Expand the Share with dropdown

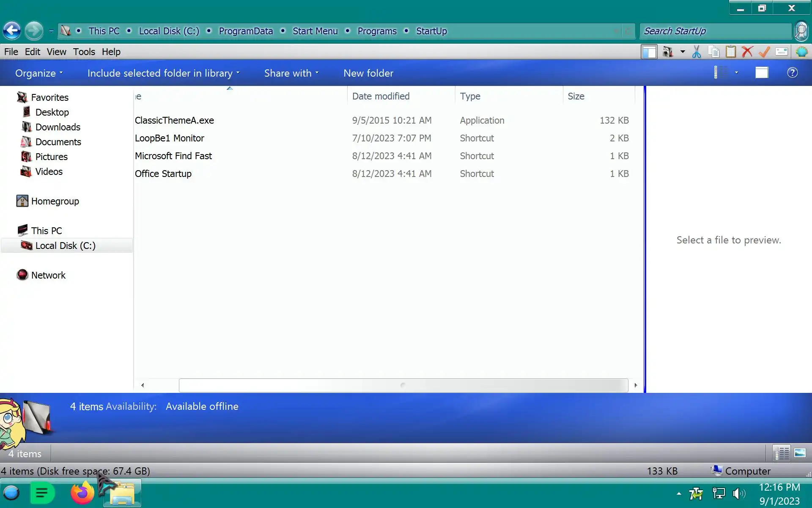click(291, 73)
